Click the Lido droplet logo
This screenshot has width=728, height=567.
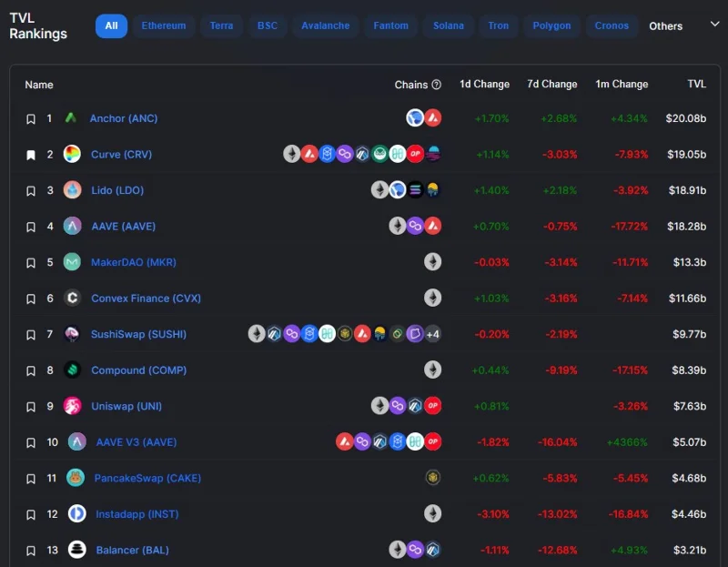72,190
